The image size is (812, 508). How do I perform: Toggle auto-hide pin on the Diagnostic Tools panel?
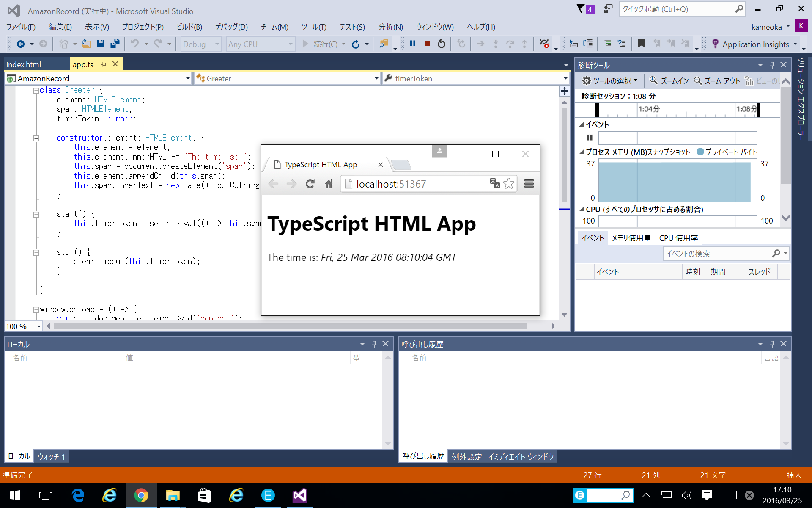pos(772,65)
